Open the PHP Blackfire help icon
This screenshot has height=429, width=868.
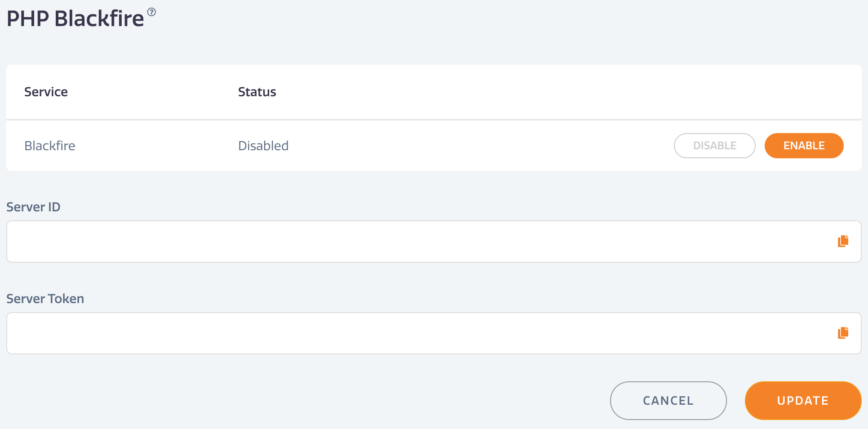[x=152, y=12]
